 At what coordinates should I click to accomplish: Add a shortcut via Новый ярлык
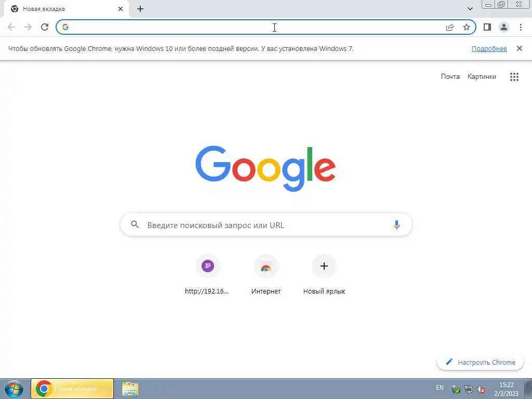324,275
